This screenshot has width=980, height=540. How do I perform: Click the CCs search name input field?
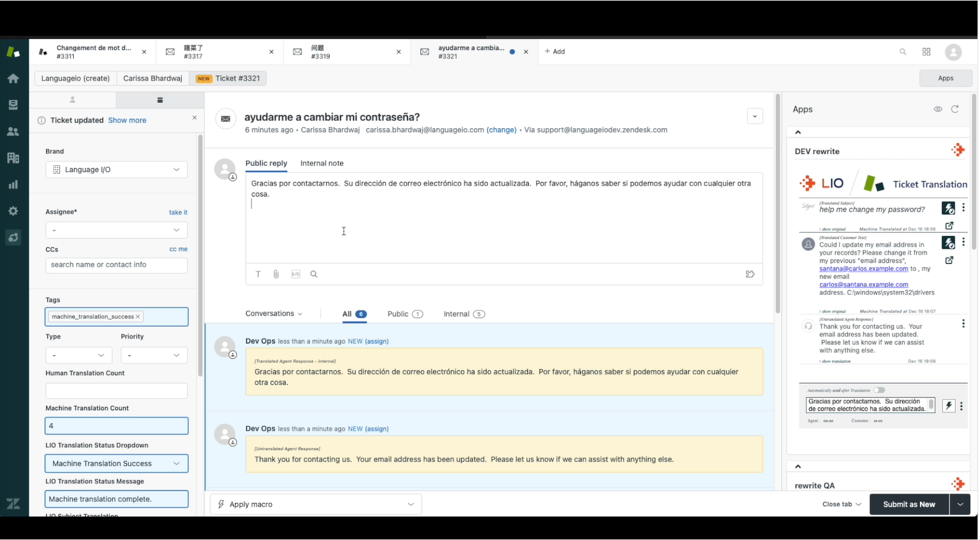(116, 265)
